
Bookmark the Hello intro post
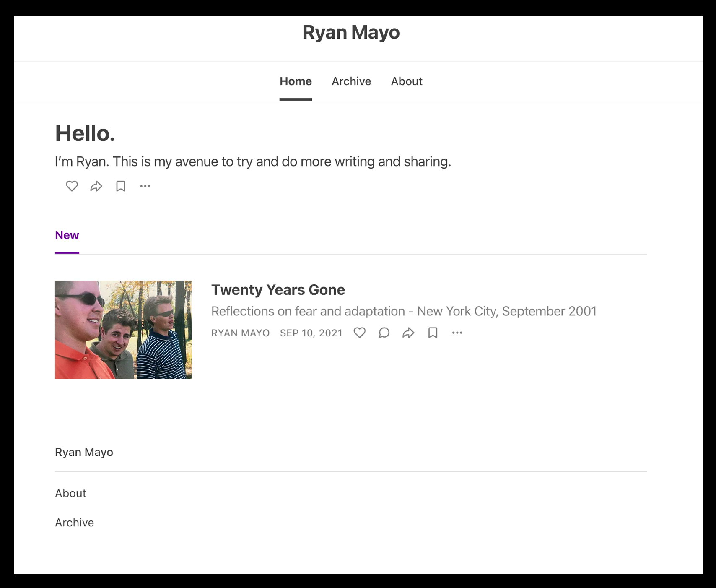tap(121, 186)
